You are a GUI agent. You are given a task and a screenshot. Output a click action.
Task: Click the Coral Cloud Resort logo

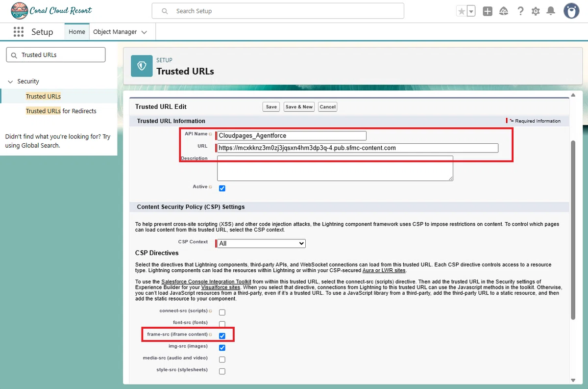click(x=51, y=10)
